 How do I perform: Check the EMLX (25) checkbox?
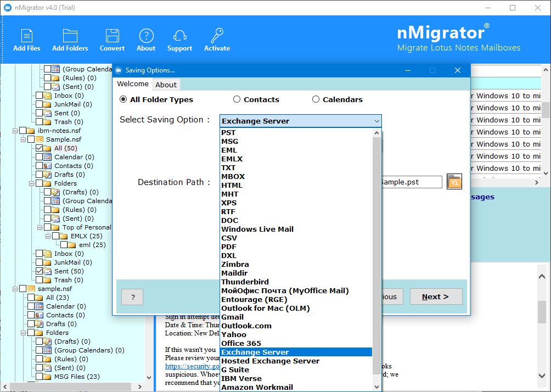pos(55,236)
